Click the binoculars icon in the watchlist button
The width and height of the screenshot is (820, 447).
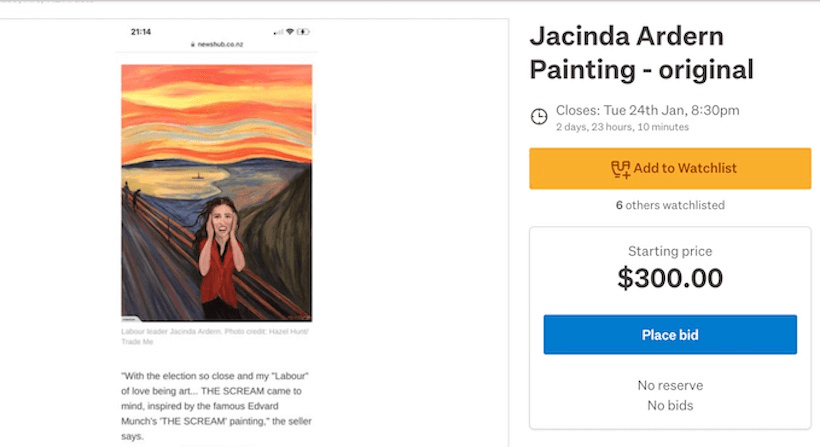[620, 169]
